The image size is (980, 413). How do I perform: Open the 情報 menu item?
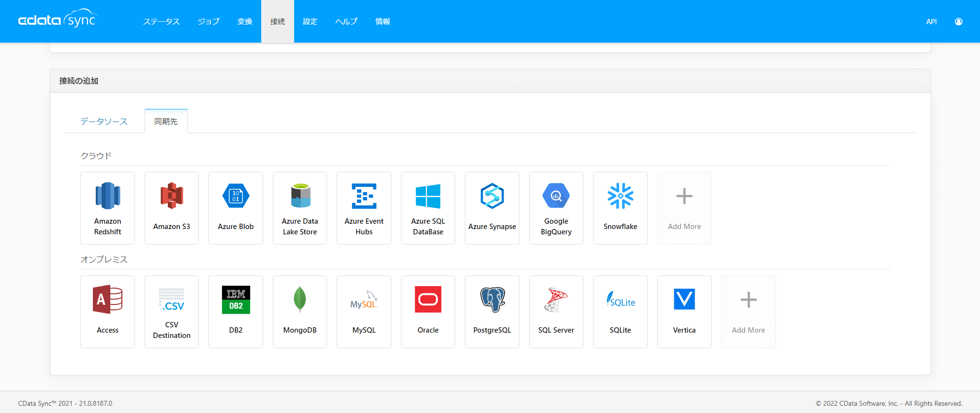click(383, 21)
